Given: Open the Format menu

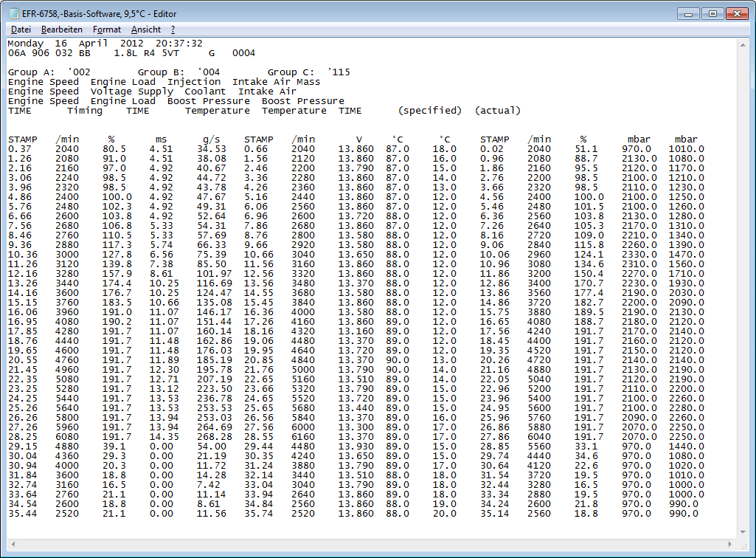Looking at the screenshot, I should tap(106, 30).
